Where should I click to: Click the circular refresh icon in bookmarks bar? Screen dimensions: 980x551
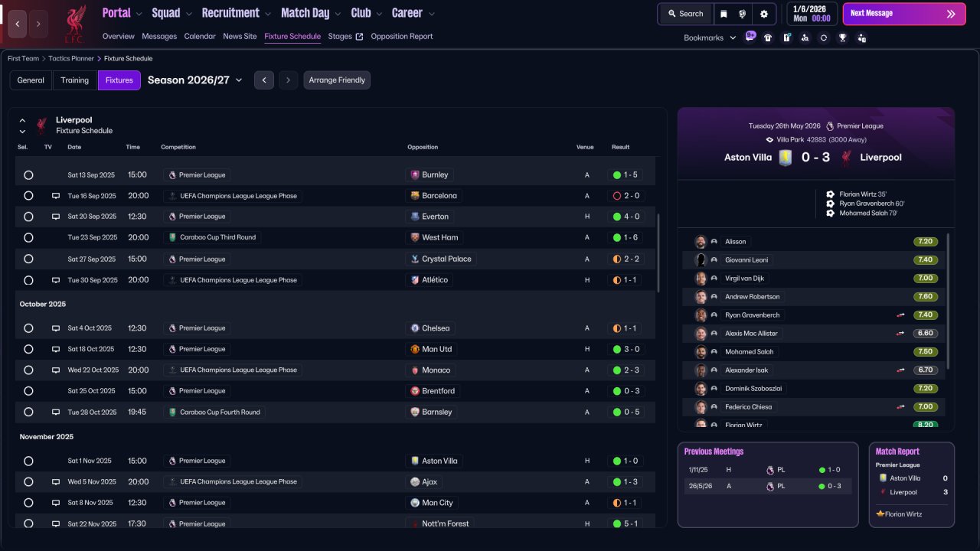(823, 37)
